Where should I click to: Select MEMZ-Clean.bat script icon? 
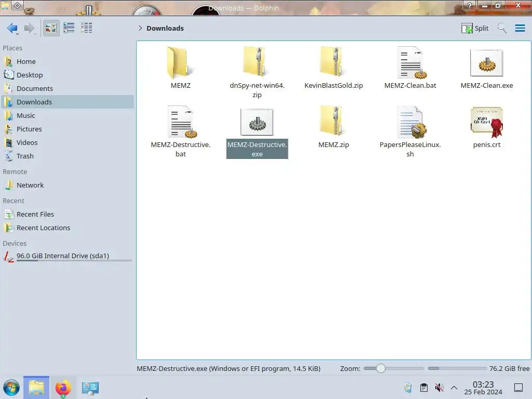coord(410,62)
